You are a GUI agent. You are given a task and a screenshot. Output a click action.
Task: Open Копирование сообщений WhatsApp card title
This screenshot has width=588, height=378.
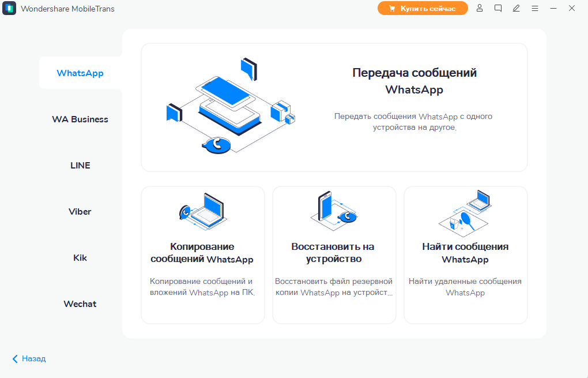pyautogui.click(x=202, y=253)
